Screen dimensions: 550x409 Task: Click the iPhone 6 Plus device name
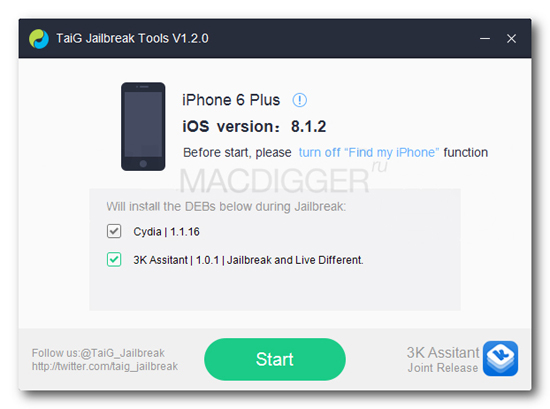coord(231,100)
